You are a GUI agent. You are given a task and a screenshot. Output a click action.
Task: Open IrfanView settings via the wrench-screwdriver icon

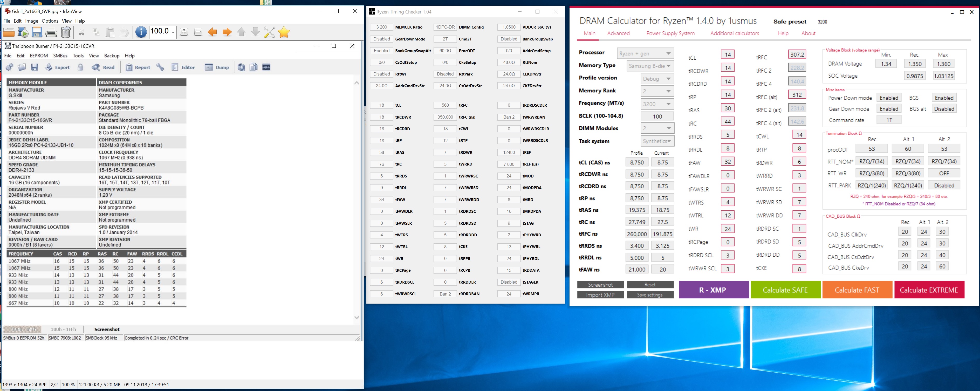click(x=269, y=32)
